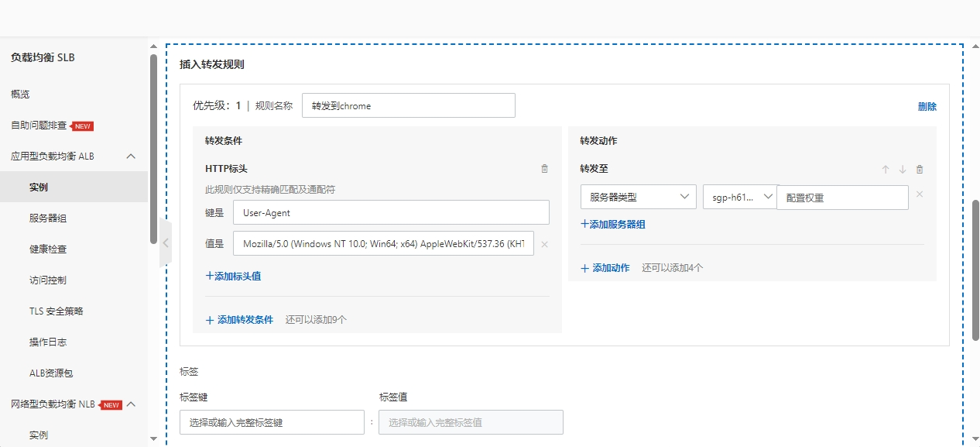Screen dimensions: 980x447
Task: Move 转发至 action up with arrow
Action: click(x=886, y=170)
